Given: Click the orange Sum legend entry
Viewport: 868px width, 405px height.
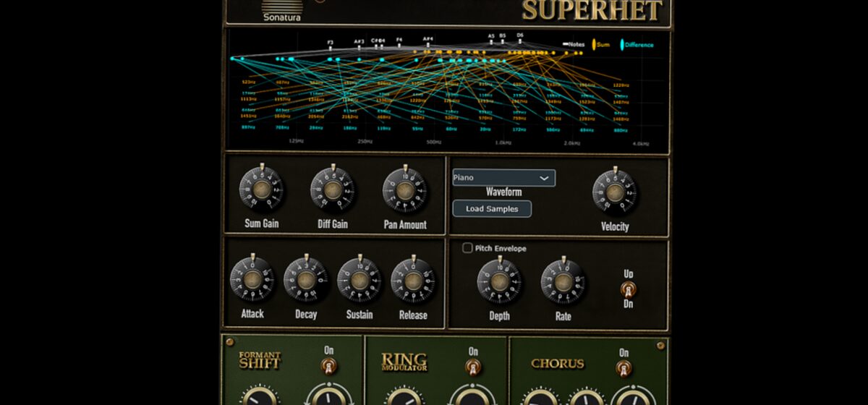Looking at the screenshot, I should tap(601, 45).
